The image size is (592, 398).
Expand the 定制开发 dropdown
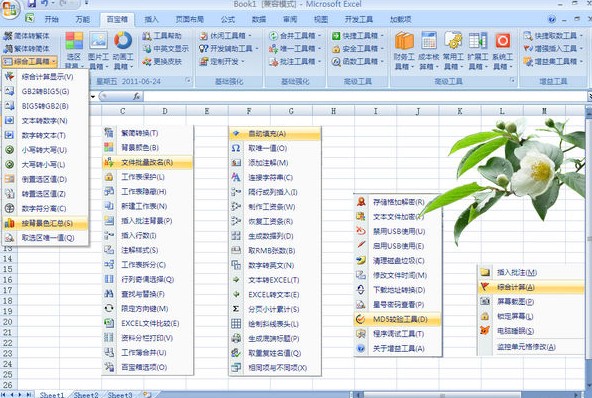point(243,61)
